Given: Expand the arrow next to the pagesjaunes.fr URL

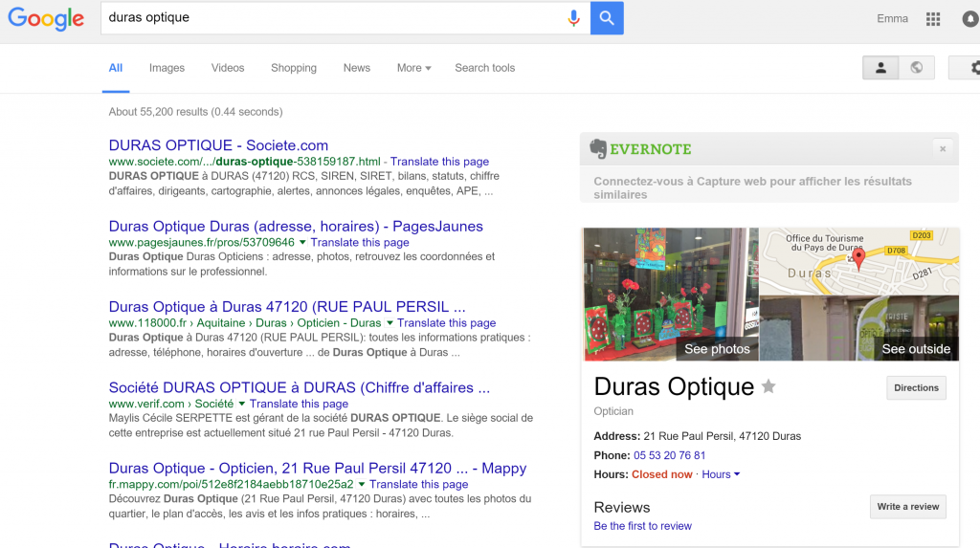Looking at the screenshot, I should (x=302, y=242).
